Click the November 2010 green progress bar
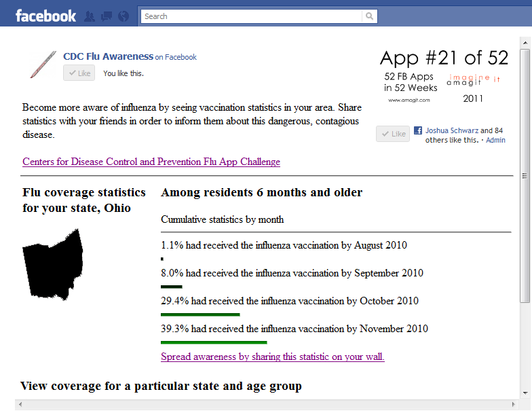 tap(214, 342)
